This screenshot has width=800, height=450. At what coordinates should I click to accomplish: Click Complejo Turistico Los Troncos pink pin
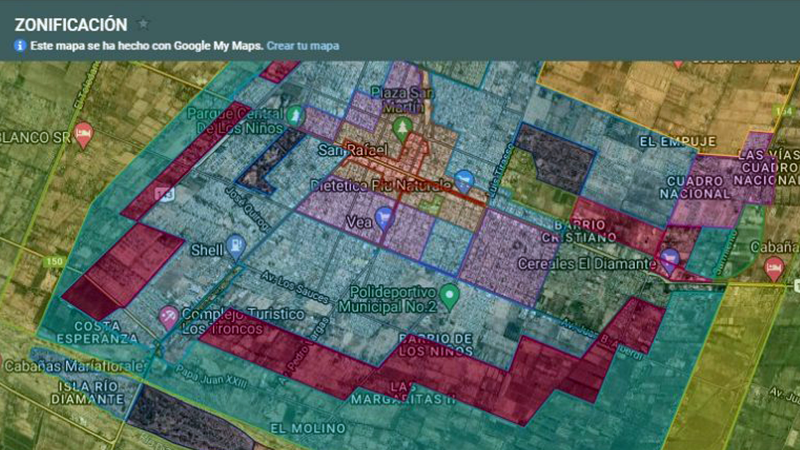click(x=168, y=317)
